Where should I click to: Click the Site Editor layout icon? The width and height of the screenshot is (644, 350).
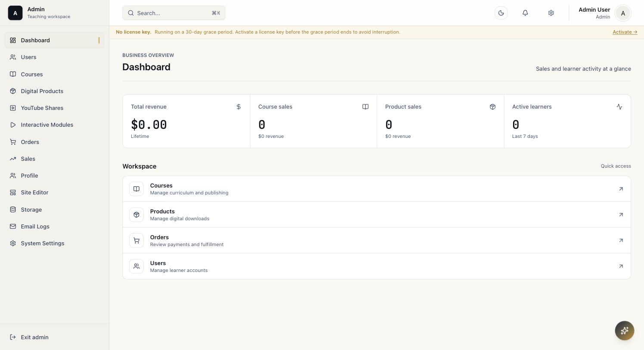(x=13, y=192)
